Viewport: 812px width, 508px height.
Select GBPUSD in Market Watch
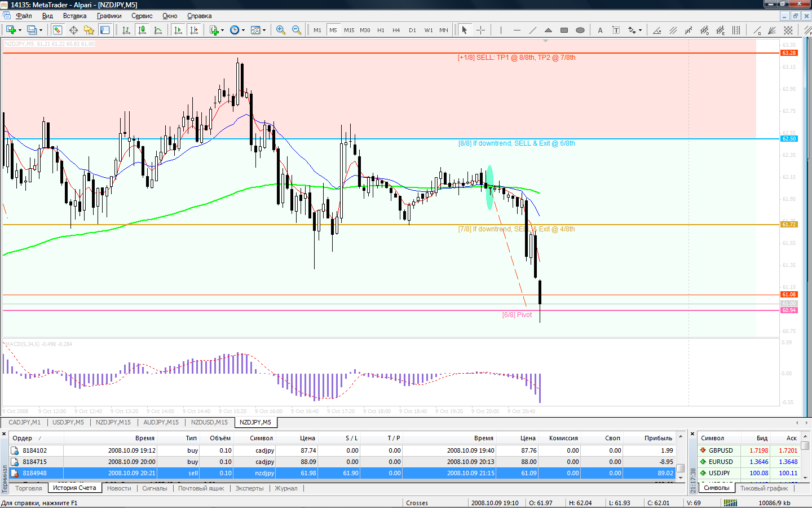(748, 450)
